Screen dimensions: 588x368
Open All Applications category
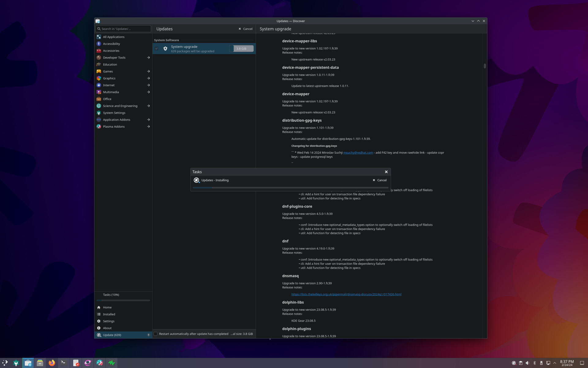[123, 37]
